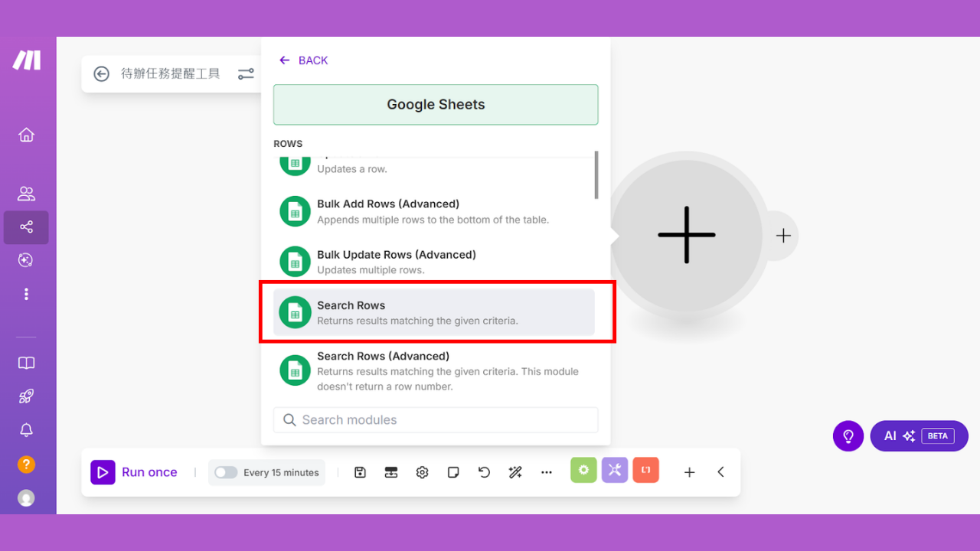Open the AI sparkle globe sidebar icon

(x=27, y=260)
